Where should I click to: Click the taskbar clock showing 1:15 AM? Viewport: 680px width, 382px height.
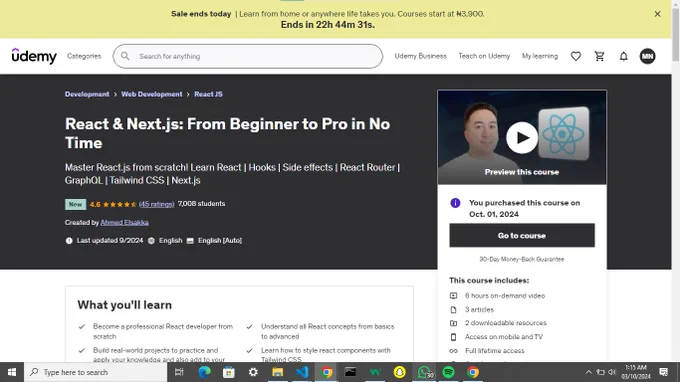point(636,372)
